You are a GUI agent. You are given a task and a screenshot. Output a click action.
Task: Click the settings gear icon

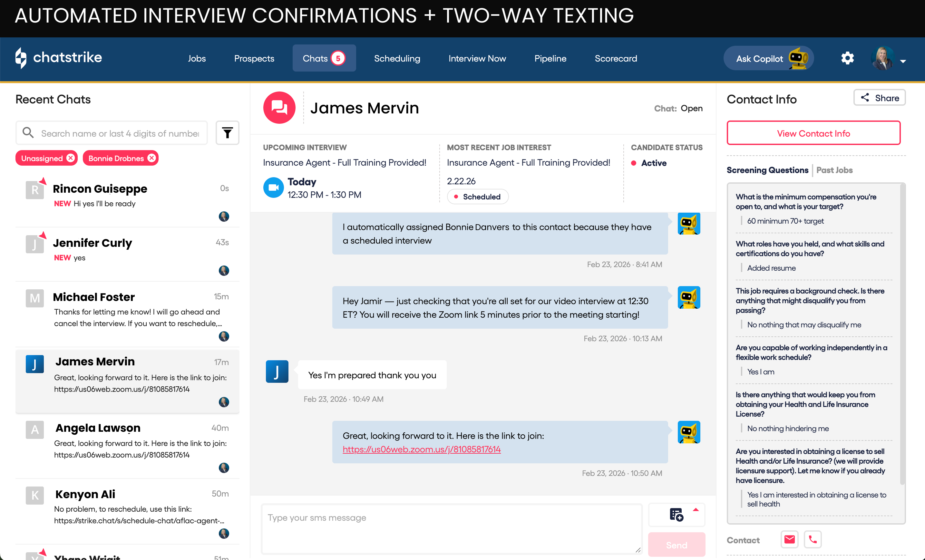click(847, 58)
